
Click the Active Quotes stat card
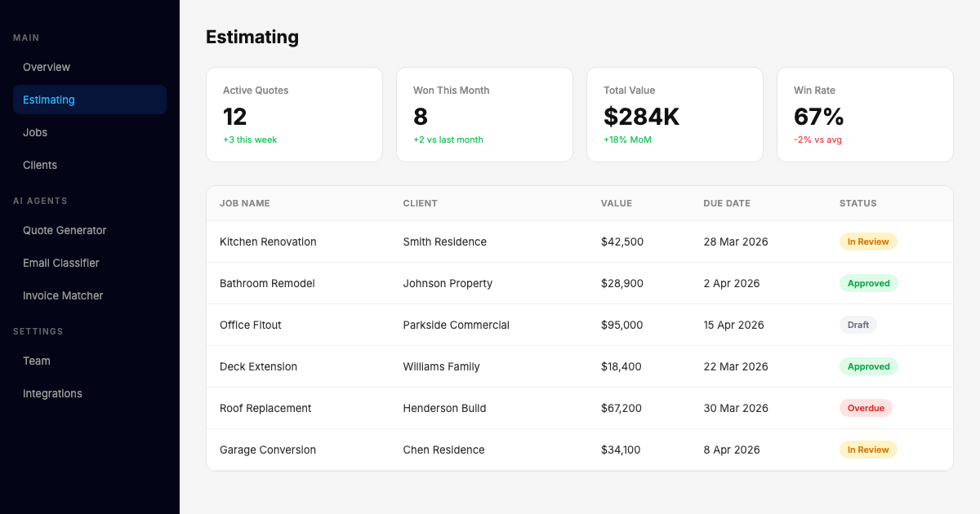294,114
